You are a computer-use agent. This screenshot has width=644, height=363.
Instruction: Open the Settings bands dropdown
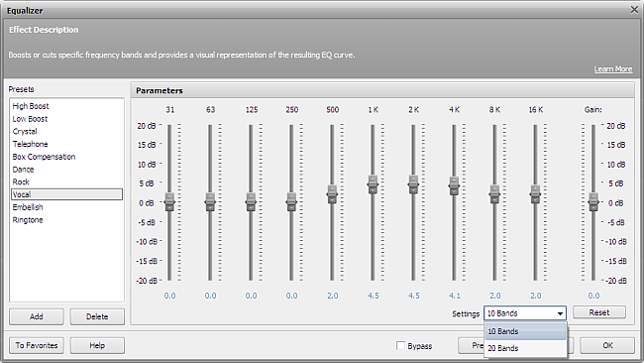point(525,313)
